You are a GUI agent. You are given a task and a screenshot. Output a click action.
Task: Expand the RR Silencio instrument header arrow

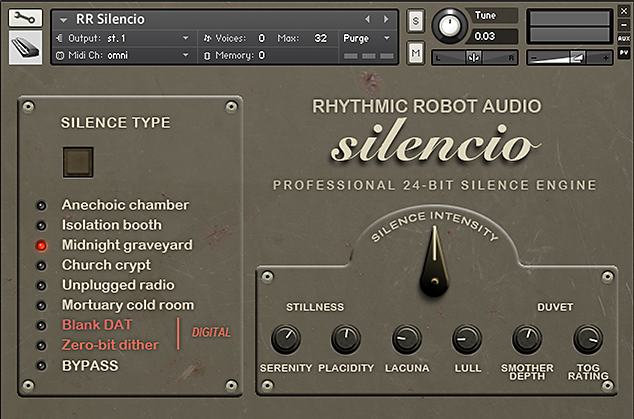[63, 19]
